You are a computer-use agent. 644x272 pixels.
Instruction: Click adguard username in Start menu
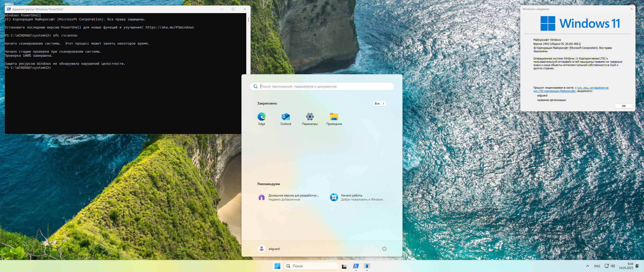click(x=274, y=249)
